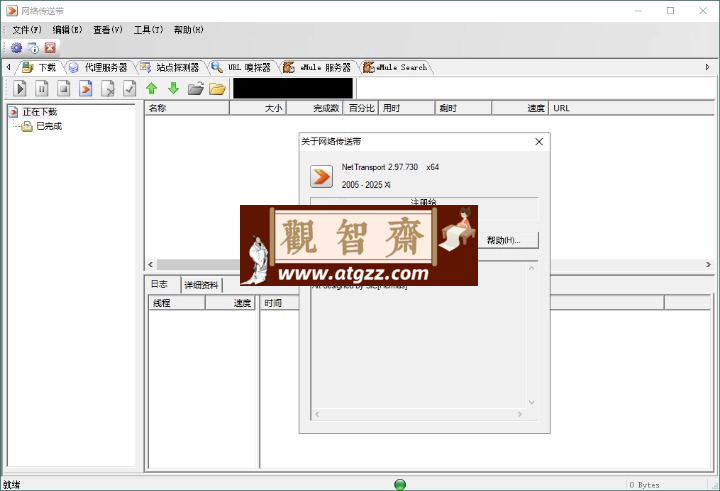Click the open file folder icon
Viewport: 720px width, 491px height.
(x=196, y=88)
